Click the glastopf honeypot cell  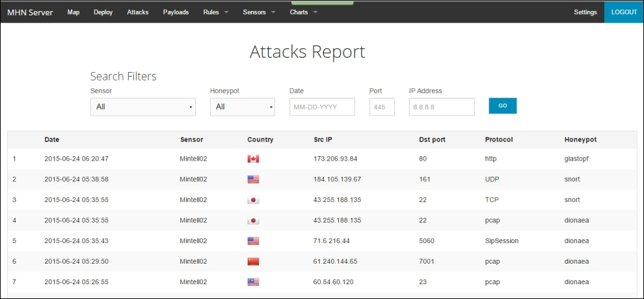coord(576,159)
